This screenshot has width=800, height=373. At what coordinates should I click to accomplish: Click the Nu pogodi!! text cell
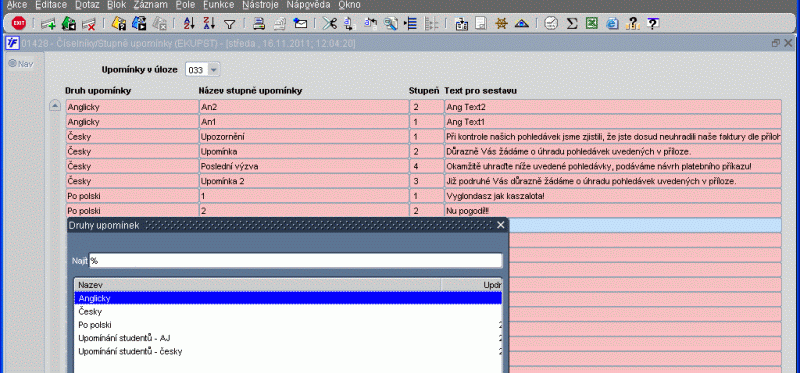click(x=613, y=211)
